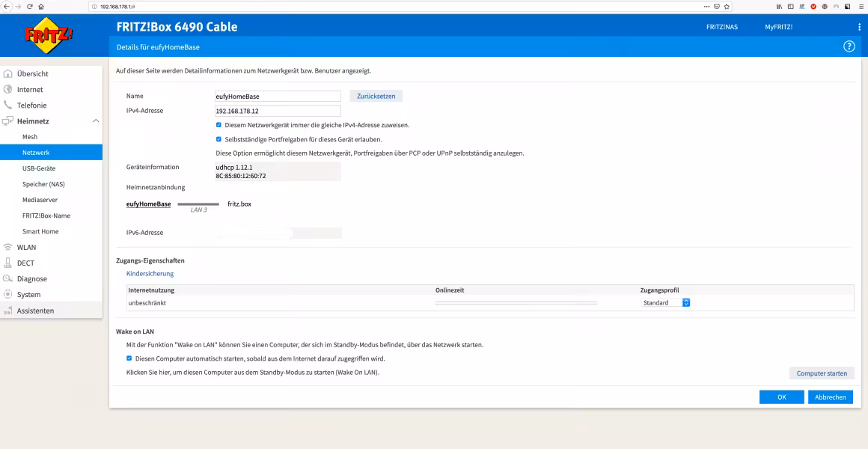The height and width of the screenshot is (449, 868).
Task: Collapse the Heimnetz menu chevron
Action: tap(96, 120)
